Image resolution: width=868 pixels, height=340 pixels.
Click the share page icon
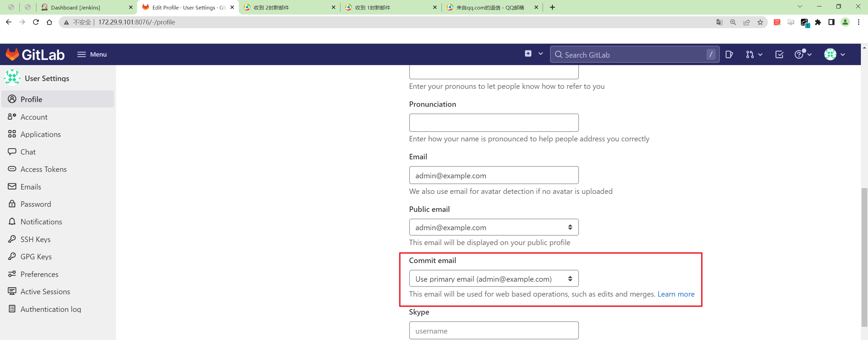[747, 22]
